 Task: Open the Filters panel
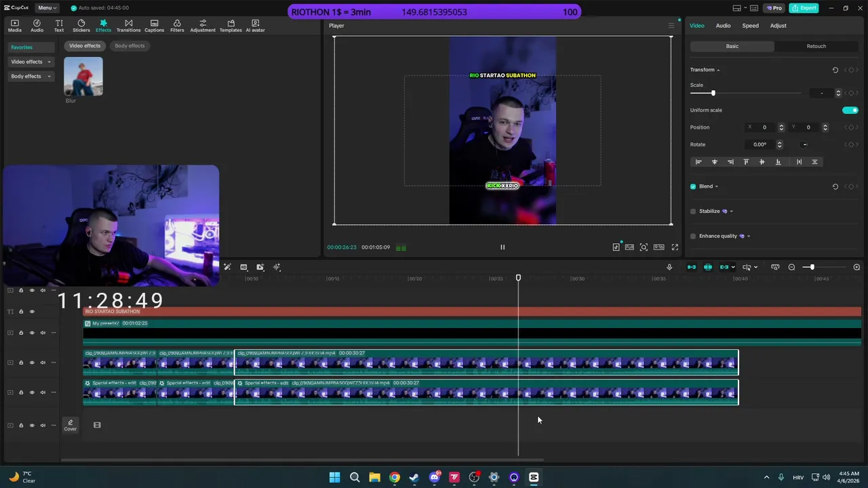click(177, 26)
